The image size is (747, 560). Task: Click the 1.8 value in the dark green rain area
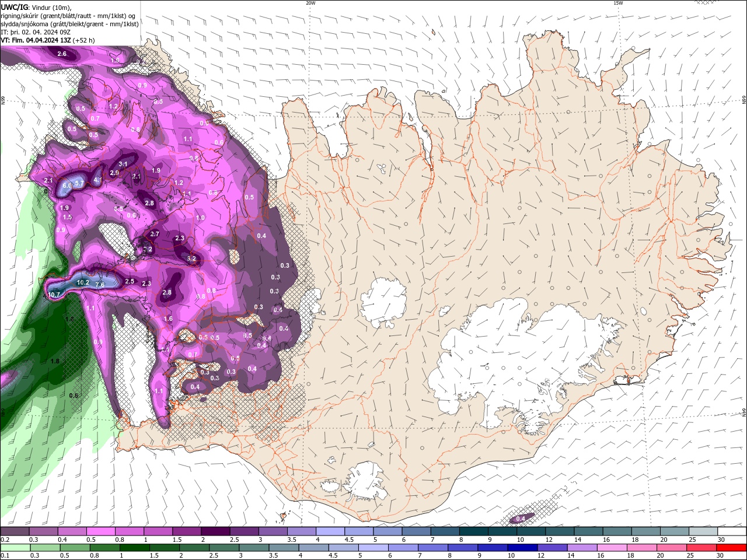pos(55,361)
